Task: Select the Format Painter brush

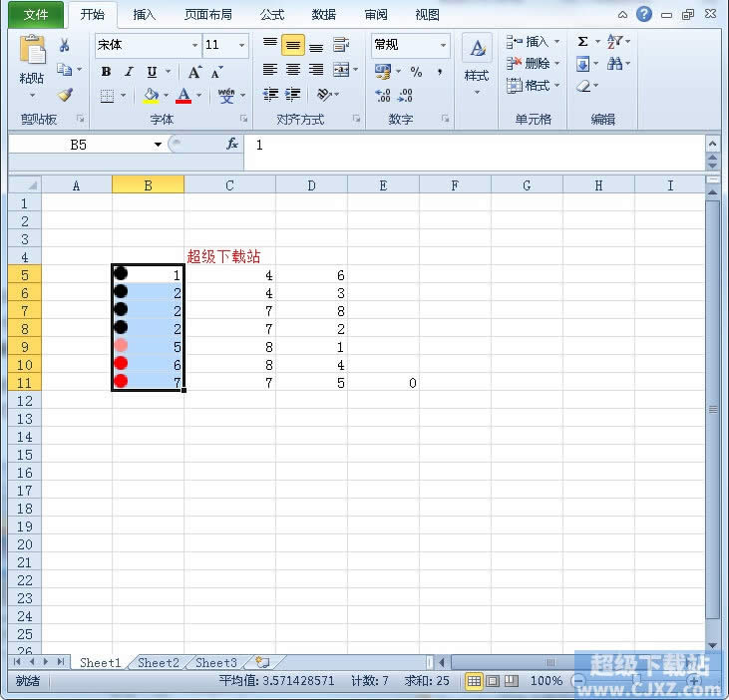Action: coord(65,95)
